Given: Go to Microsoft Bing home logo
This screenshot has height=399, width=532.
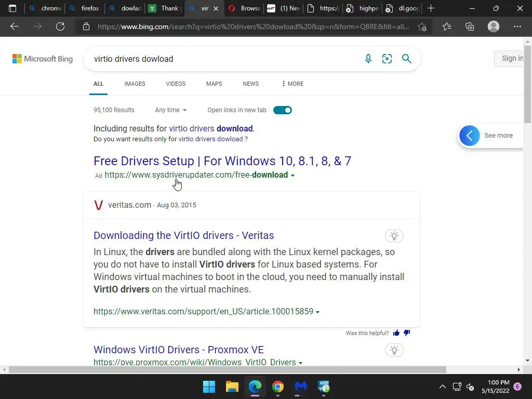Looking at the screenshot, I should (x=43, y=59).
